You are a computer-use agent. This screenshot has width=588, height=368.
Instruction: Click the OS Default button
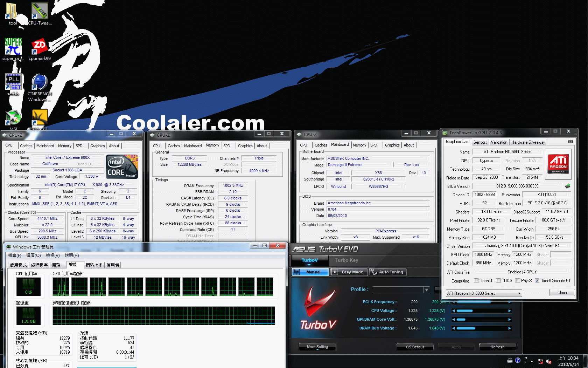coord(415,347)
